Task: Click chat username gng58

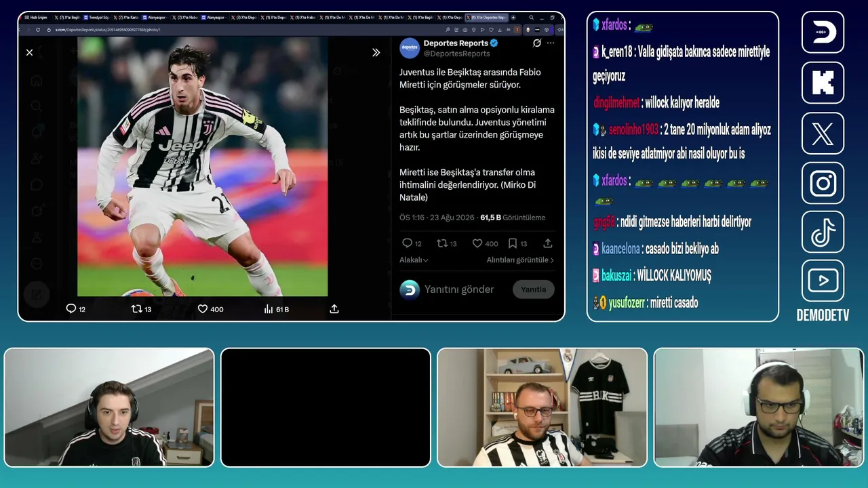Action: tap(604, 222)
